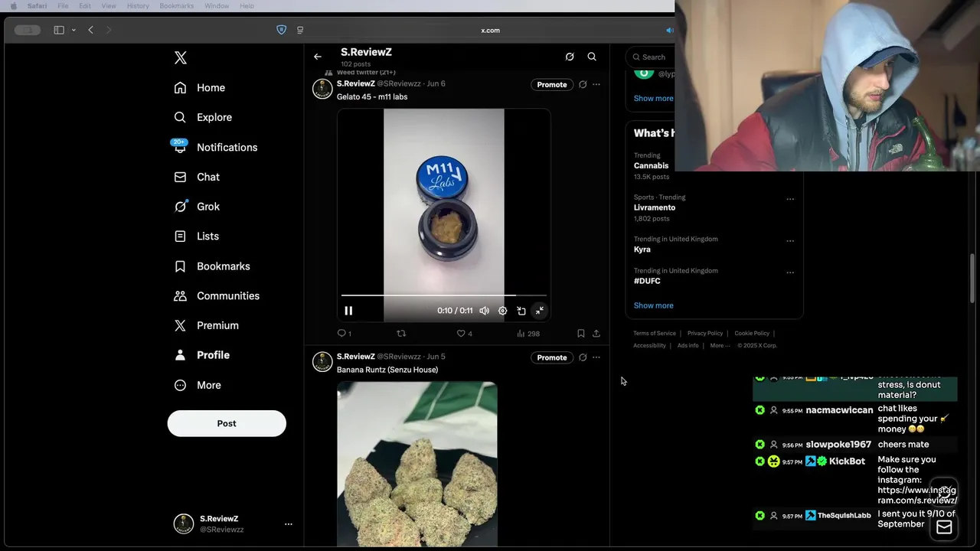The width and height of the screenshot is (980, 551).
Task: Open Explore page
Action: [x=203, y=117]
